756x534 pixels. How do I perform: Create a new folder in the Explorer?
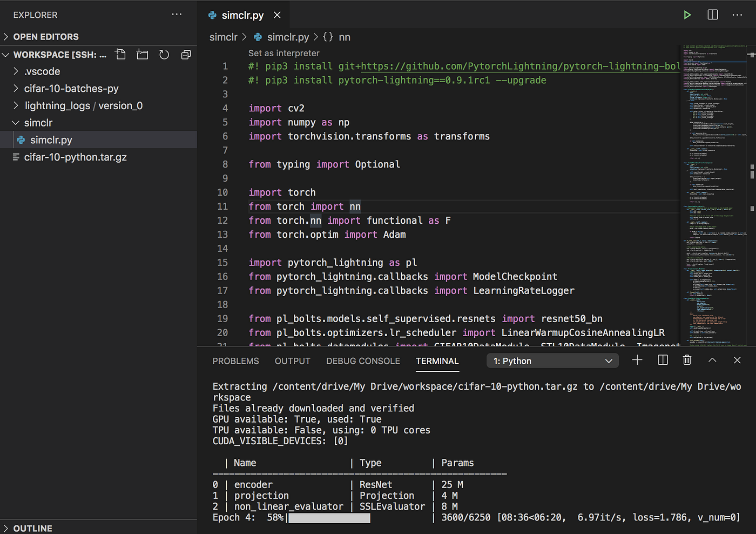click(x=142, y=54)
